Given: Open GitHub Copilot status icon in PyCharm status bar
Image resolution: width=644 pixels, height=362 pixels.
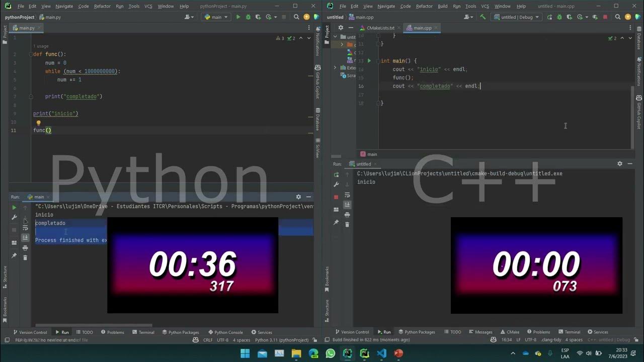Looking at the screenshot, I should tap(195, 340).
